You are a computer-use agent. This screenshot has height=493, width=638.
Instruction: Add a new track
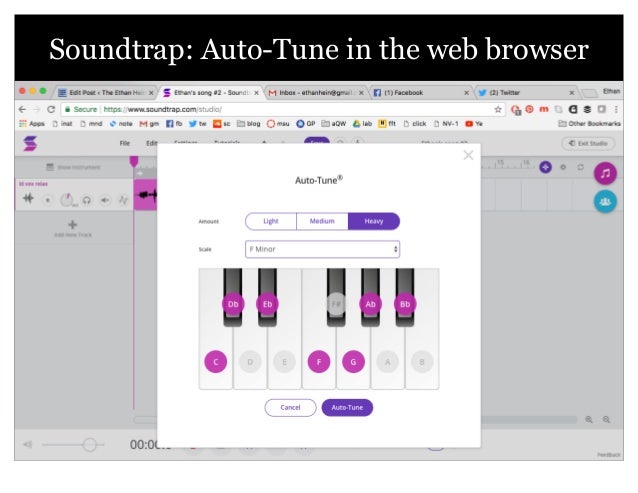tap(72, 229)
